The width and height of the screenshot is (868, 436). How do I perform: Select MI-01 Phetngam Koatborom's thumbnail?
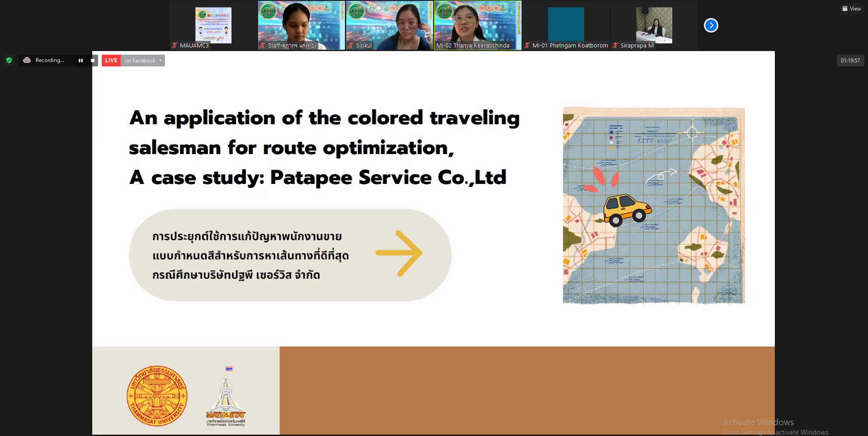click(566, 25)
